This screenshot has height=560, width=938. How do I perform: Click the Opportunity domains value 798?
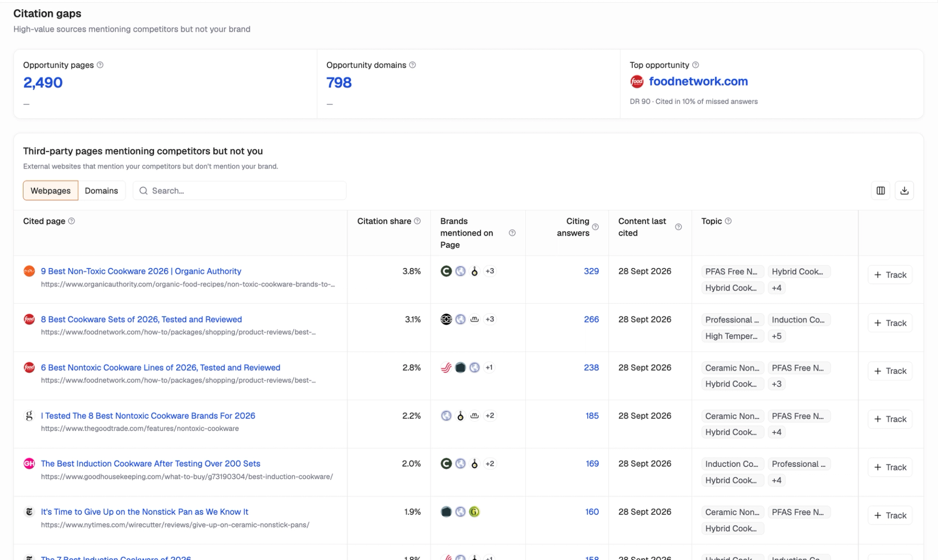point(339,83)
